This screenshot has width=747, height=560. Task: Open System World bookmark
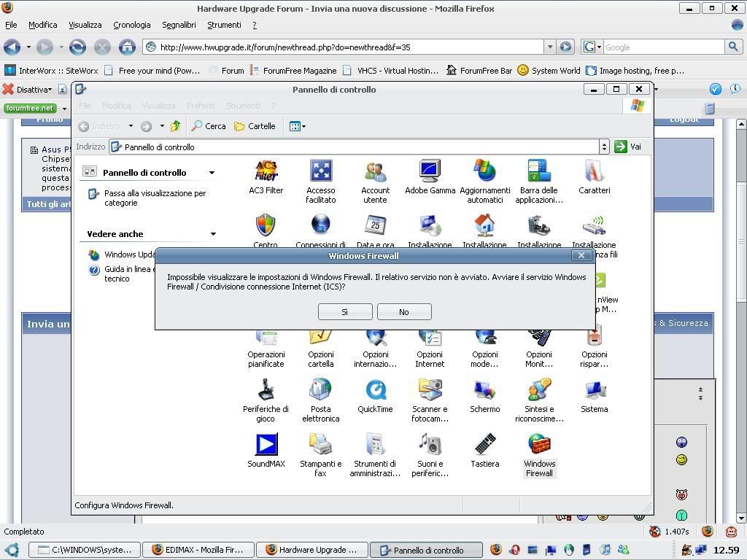coord(549,71)
